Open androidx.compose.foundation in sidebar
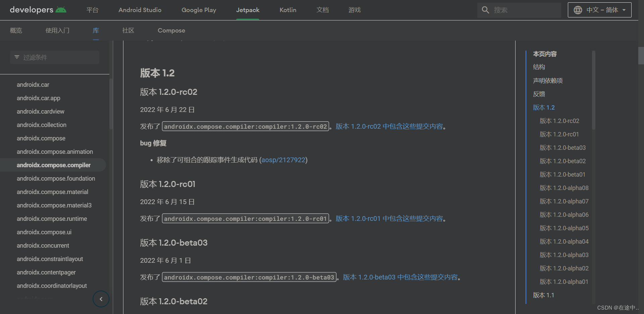The image size is (644, 314). click(x=56, y=179)
